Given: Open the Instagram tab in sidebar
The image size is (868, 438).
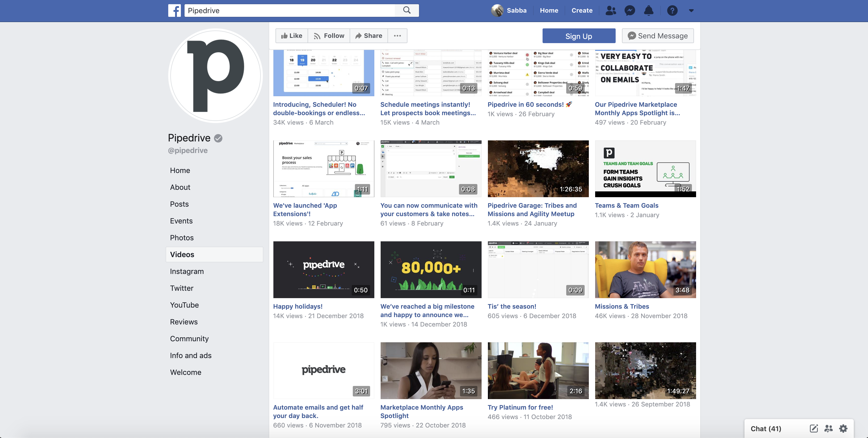Looking at the screenshot, I should pos(187,272).
